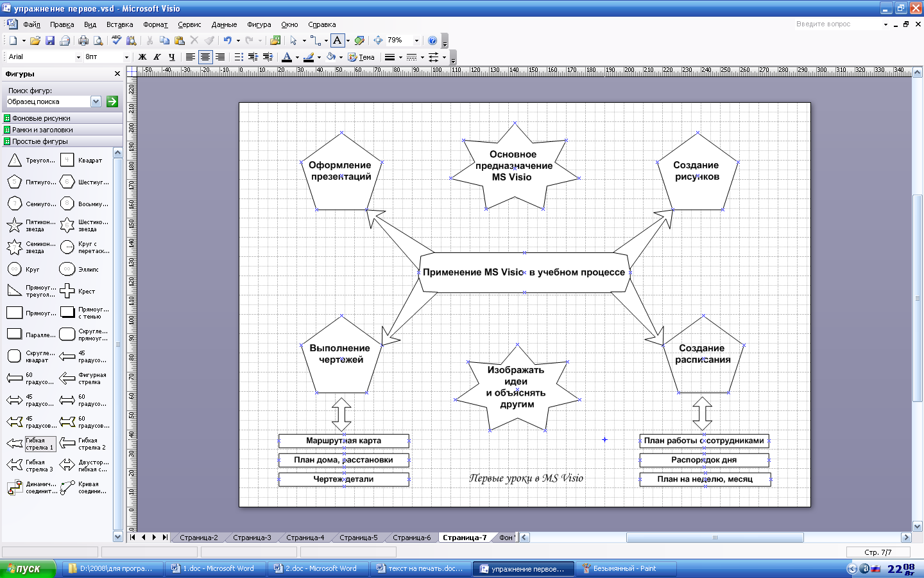
Task: Click the Open folder toolbar icon
Action: 35,40
